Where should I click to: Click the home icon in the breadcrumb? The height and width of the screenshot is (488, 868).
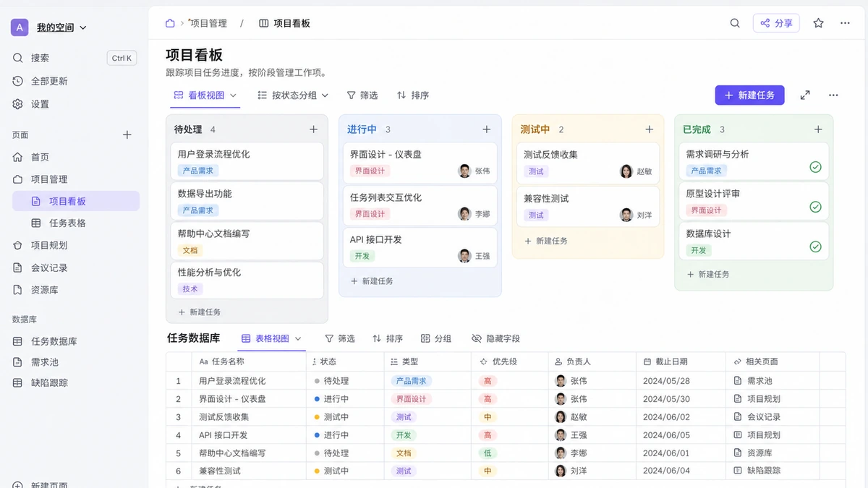(x=170, y=23)
